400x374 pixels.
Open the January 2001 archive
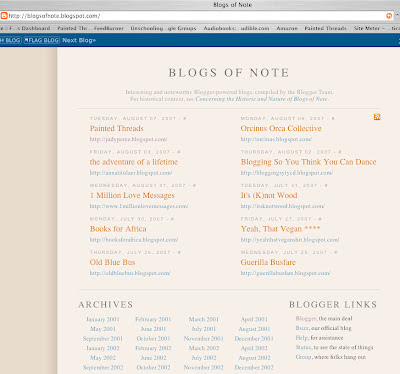[x=103, y=319]
